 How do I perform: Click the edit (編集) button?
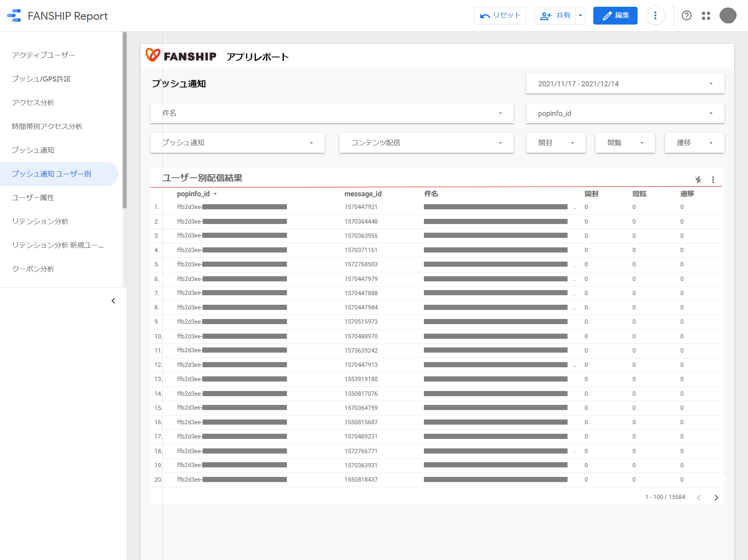pos(615,16)
